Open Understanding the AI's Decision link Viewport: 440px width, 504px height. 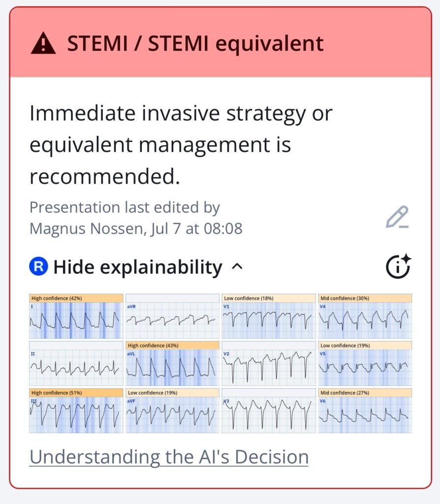(x=169, y=457)
